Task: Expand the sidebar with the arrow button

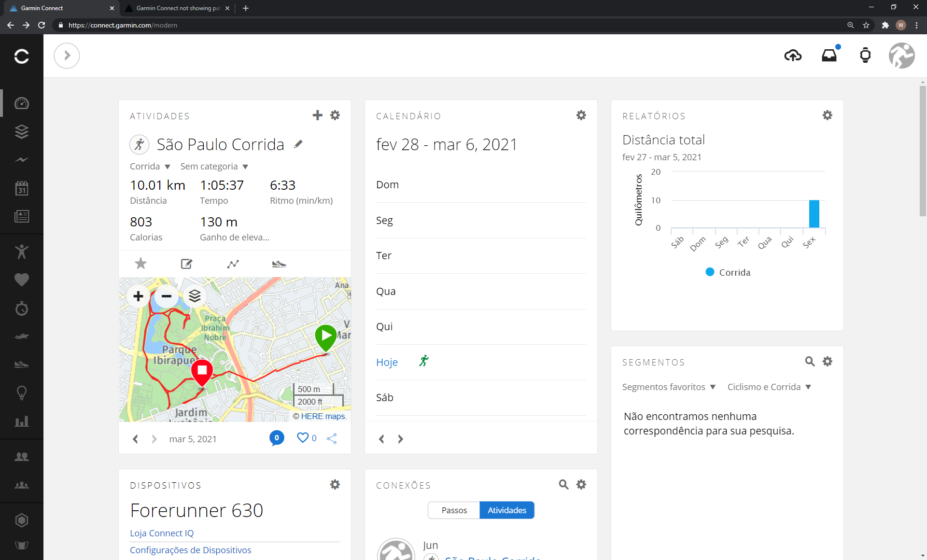Action: coord(67,56)
